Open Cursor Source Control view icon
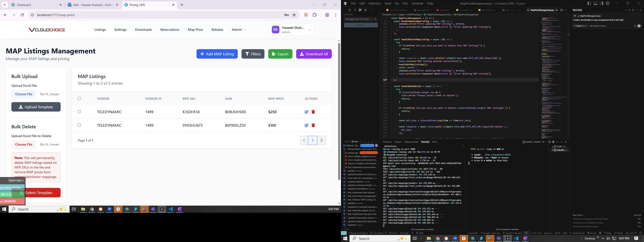 (360, 10)
